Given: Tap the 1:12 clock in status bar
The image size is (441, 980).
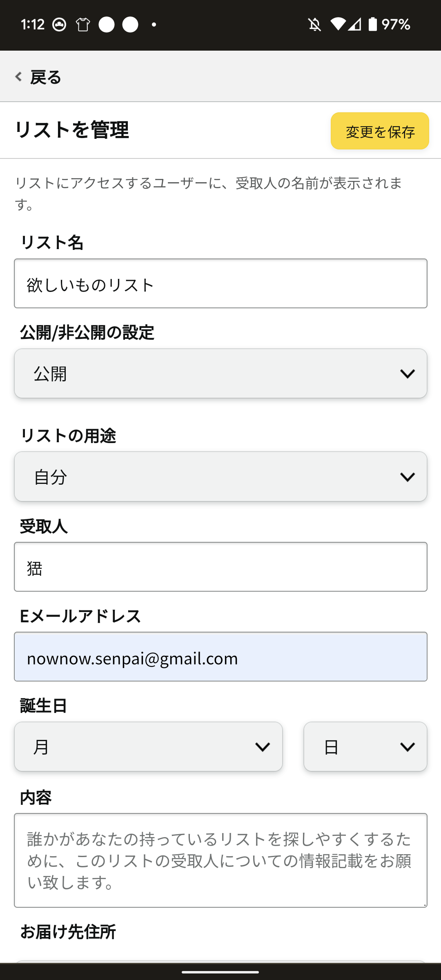Looking at the screenshot, I should point(33,24).
